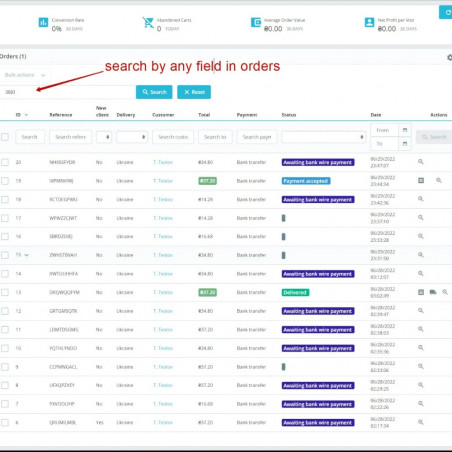This screenshot has width=452, height=452.
Task: Expand the Bulk actions dropdown
Action: click(x=25, y=75)
